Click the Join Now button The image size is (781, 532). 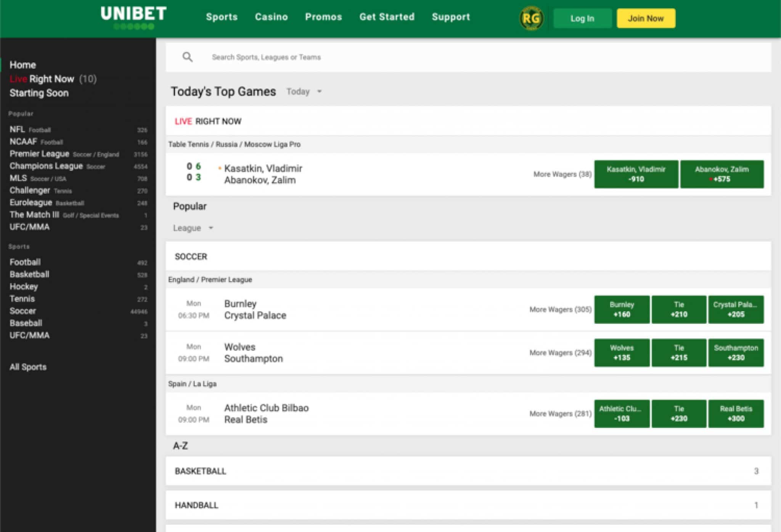[646, 18]
